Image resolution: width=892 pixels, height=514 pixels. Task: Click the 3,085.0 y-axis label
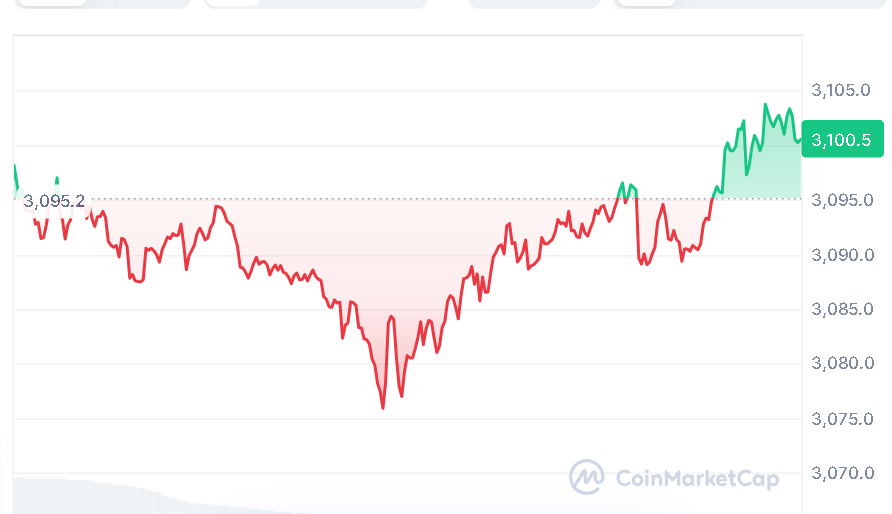tap(842, 309)
